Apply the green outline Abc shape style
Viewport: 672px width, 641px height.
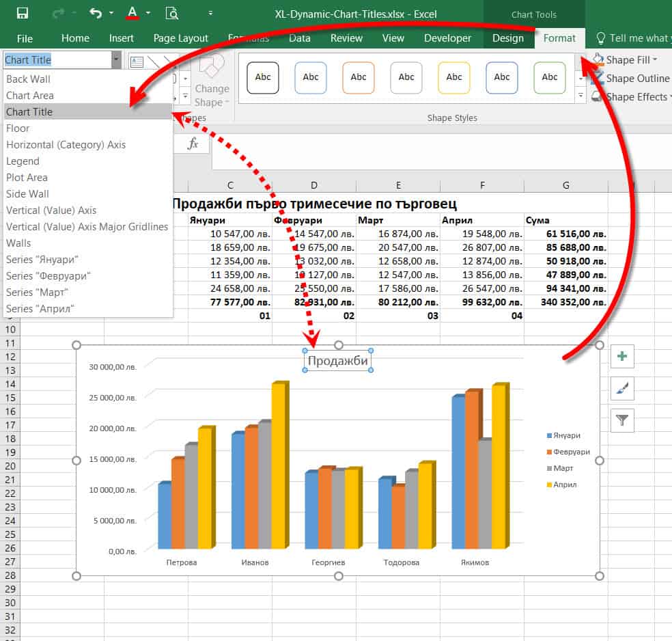point(550,77)
